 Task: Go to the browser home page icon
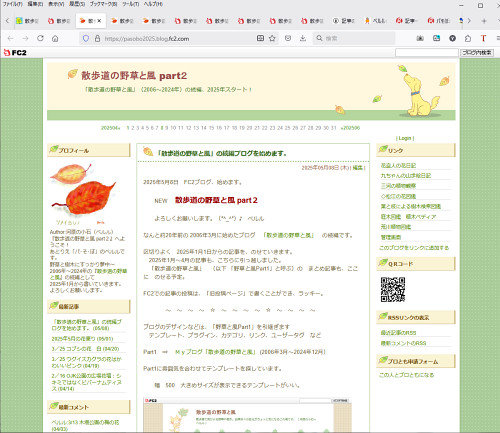(55, 38)
